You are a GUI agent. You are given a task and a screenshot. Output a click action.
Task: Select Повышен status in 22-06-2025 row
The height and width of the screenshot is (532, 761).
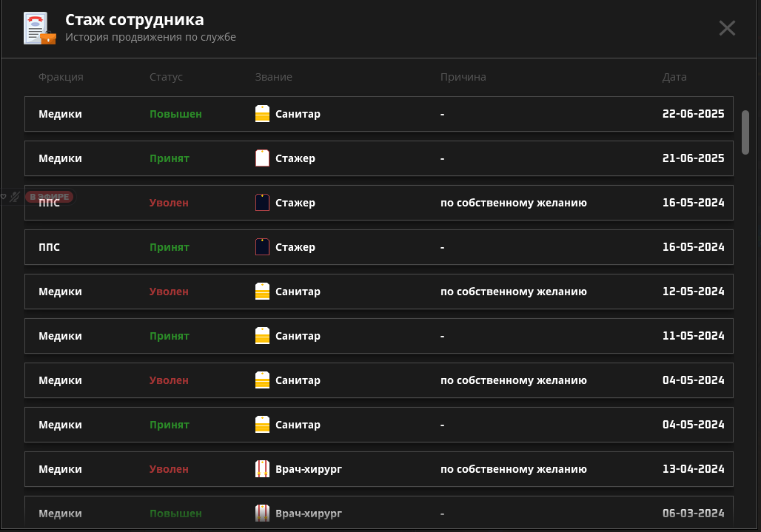[x=175, y=114]
